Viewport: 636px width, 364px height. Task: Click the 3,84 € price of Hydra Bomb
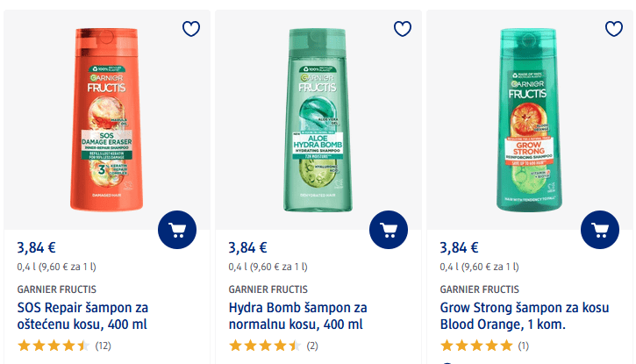coord(248,247)
